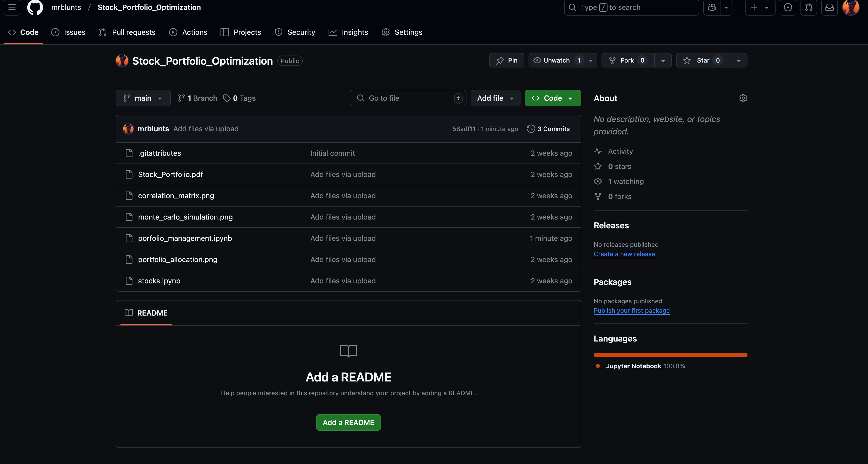
Task: Click the Jupyter Notebook language bar
Action: coord(670,355)
